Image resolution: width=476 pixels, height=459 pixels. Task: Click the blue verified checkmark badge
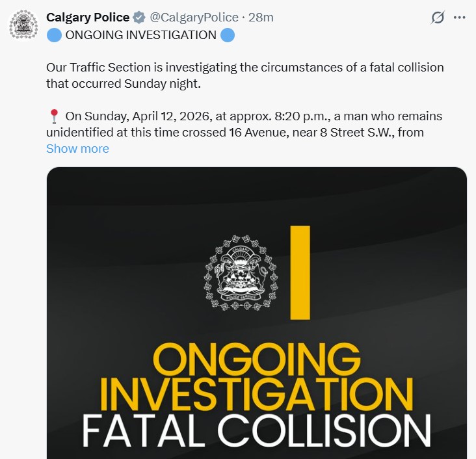139,18
